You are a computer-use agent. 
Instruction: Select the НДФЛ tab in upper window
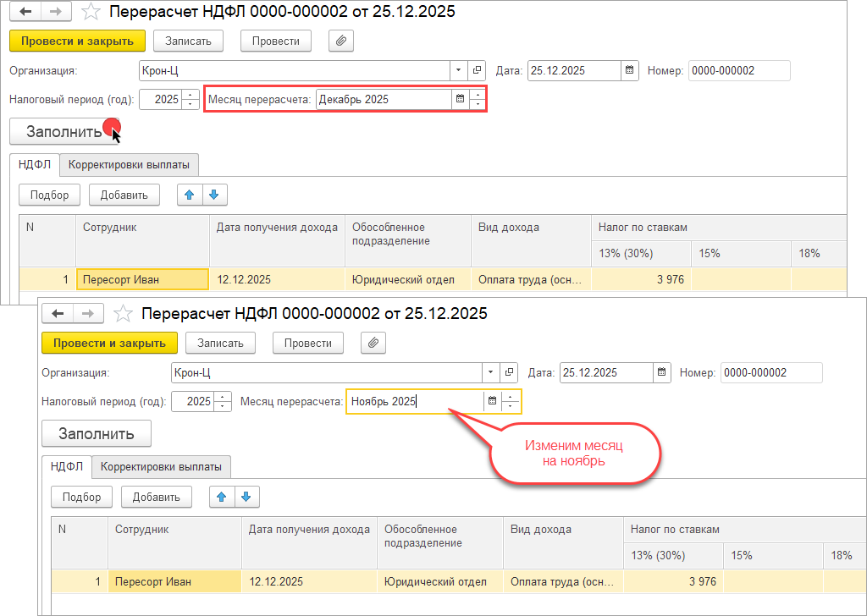point(35,164)
